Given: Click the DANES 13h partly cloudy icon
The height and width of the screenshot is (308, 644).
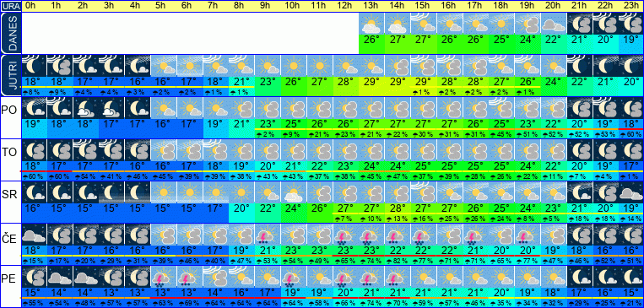Looking at the screenshot, I should click(x=371, y=24).
